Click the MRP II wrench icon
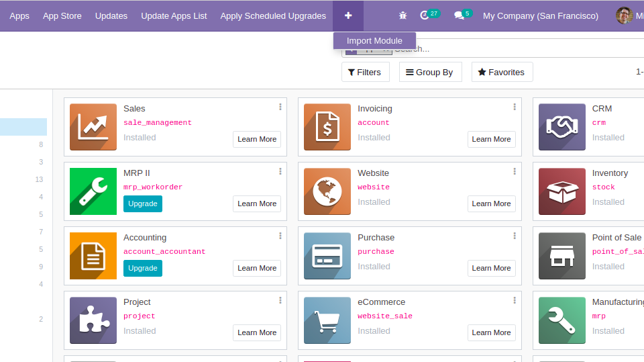The image size is (644, 362). (93, 191)
